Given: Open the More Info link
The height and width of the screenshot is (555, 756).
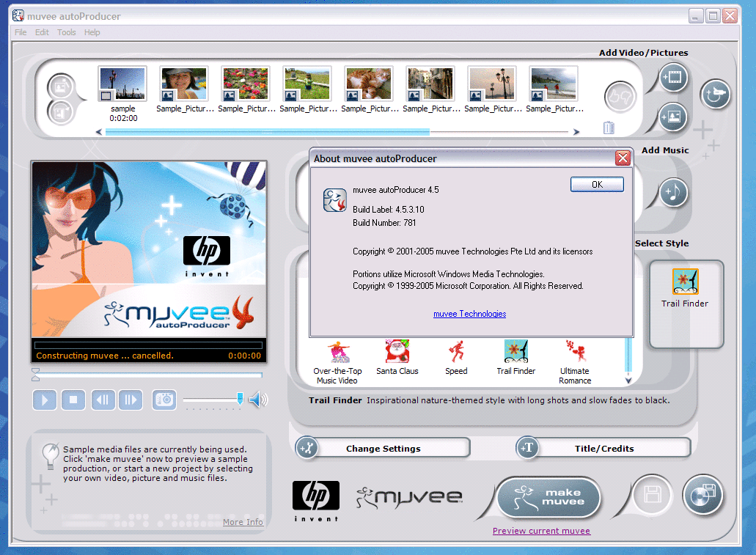Looking at the screenshot, I should coord(243,522).
